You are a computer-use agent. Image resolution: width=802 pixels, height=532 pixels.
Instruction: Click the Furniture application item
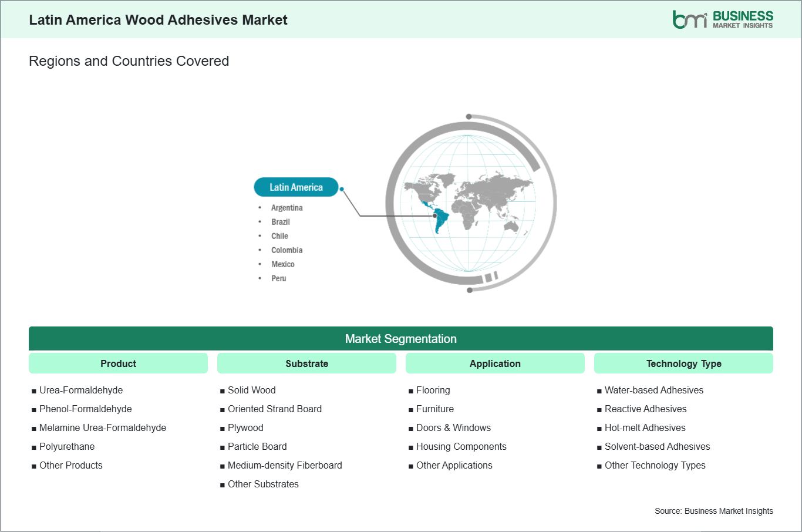tap(434, 409)
